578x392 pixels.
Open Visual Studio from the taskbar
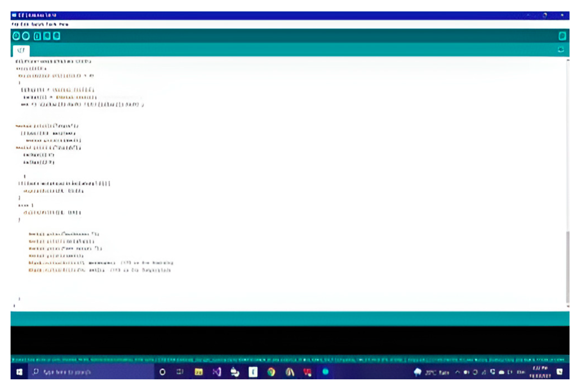click(x=217, y=372)
